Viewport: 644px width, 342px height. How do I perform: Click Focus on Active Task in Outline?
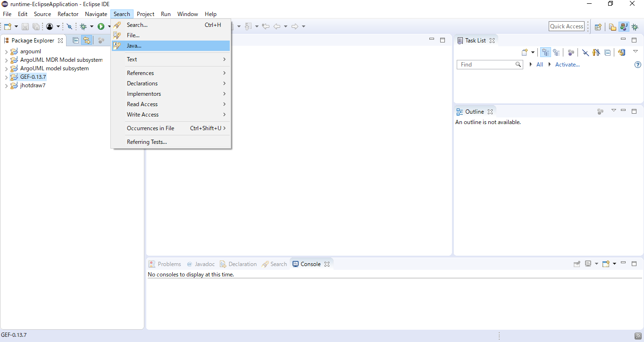click(x=600, y=112)
